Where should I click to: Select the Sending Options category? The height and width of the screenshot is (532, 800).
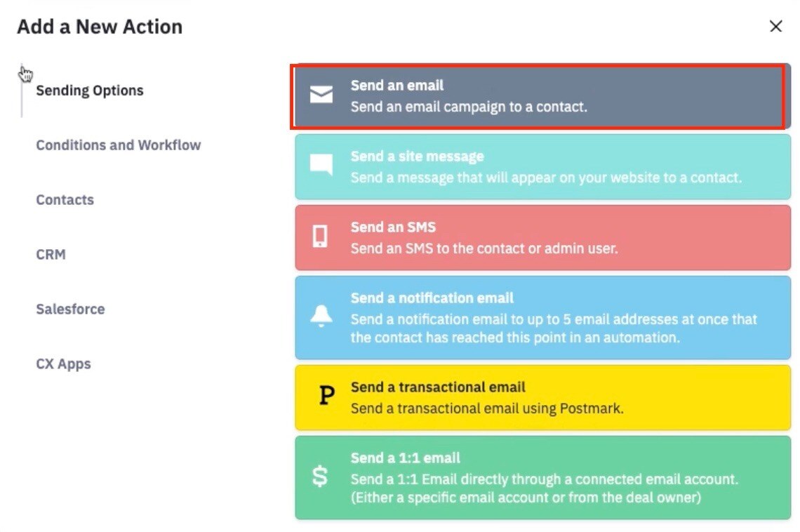pyautogui.click(x=90, y=91)
